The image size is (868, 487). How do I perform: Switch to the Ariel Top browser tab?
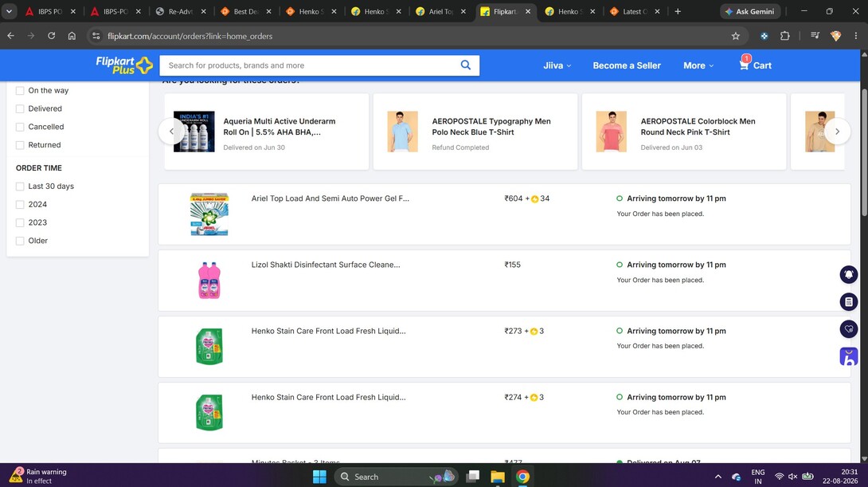[440, 11]
